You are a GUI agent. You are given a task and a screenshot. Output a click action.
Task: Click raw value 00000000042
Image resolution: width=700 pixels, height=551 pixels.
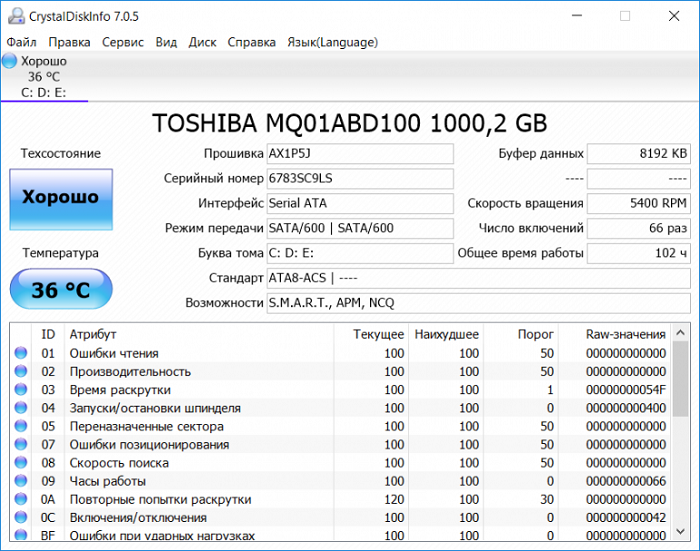click(x=626, y=518)
